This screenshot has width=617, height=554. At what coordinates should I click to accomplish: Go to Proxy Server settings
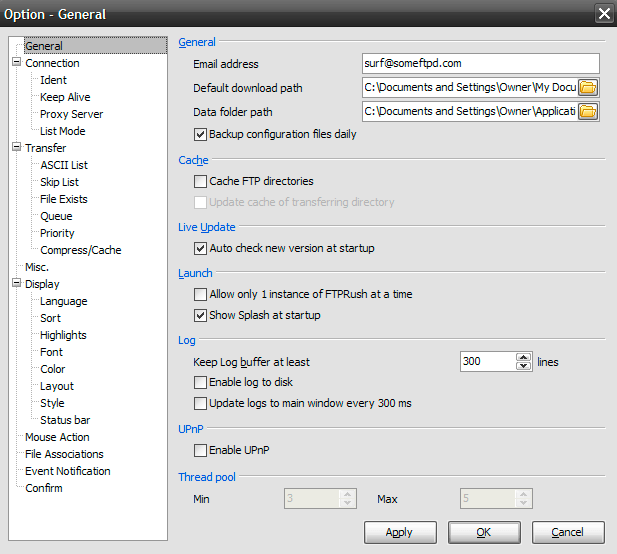(x=71, y=114)
